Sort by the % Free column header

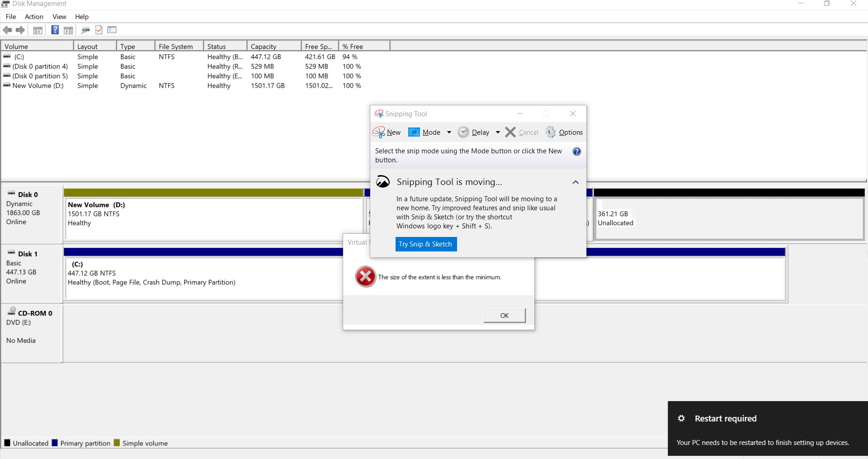(x=364, y=46)
